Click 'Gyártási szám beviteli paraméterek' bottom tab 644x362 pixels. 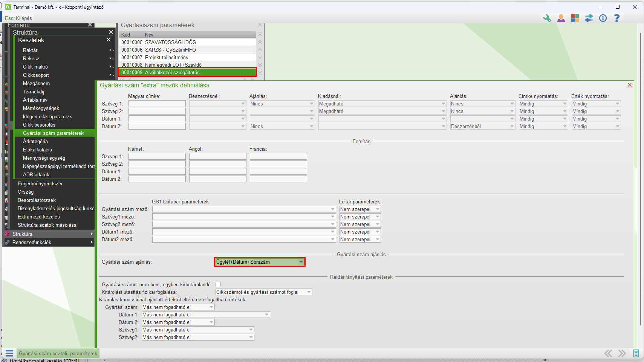pos(58,353)
